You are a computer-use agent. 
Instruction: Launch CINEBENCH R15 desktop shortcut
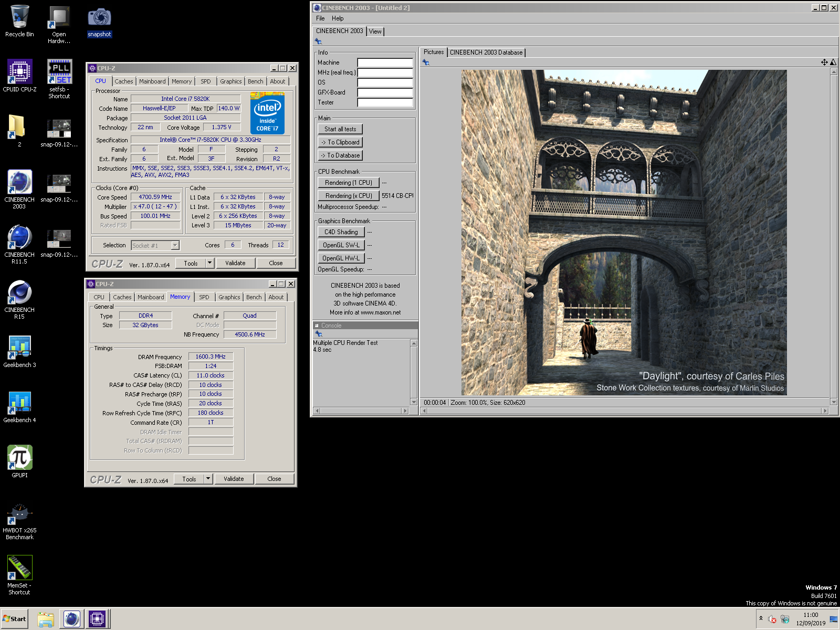[19, 299]
